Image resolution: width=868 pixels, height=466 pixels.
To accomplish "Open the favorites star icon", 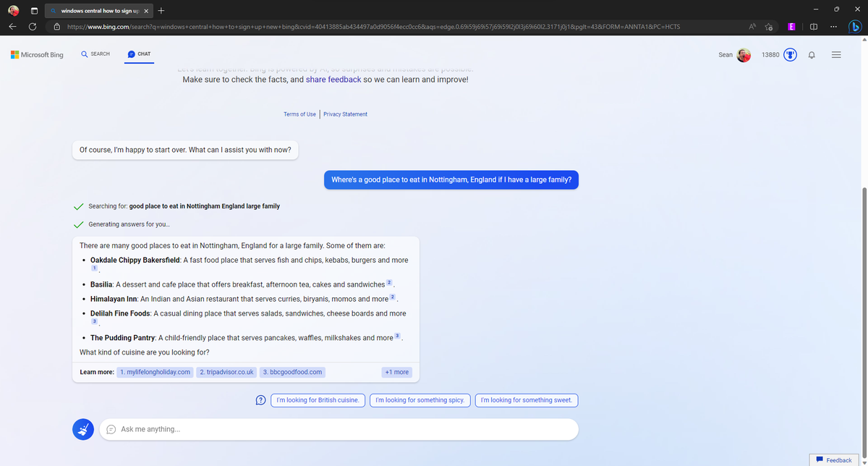I will (769, 27).
